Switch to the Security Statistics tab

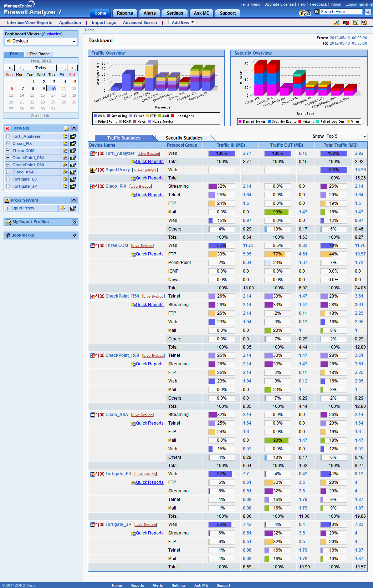pyautogui.click(x=184, y=138)
